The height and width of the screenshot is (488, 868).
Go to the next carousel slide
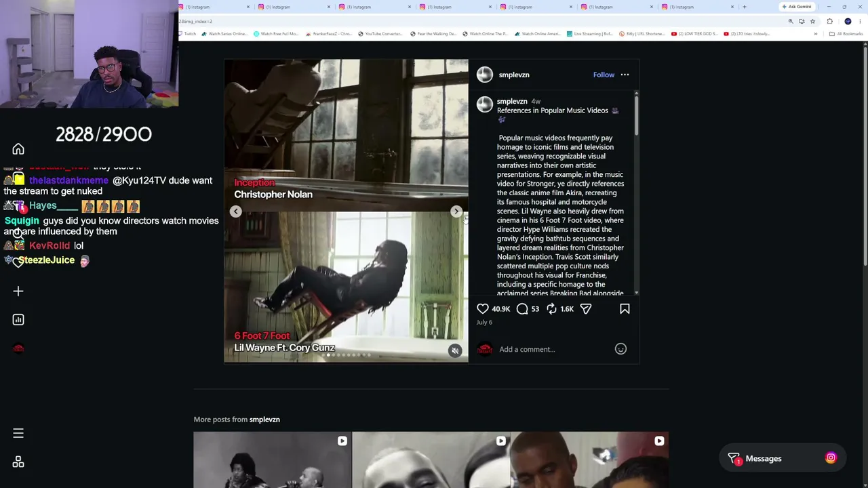tap(456, 211)
